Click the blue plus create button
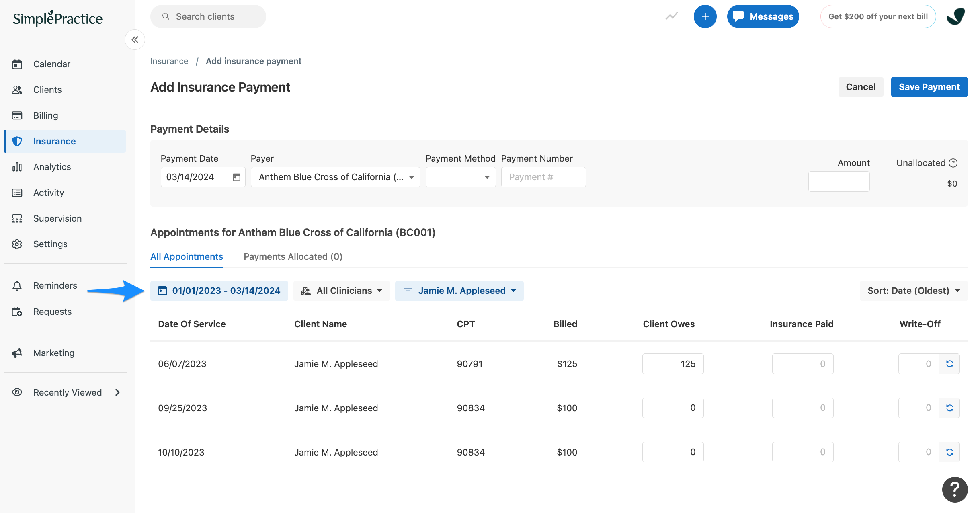 (x=705, y=16)
